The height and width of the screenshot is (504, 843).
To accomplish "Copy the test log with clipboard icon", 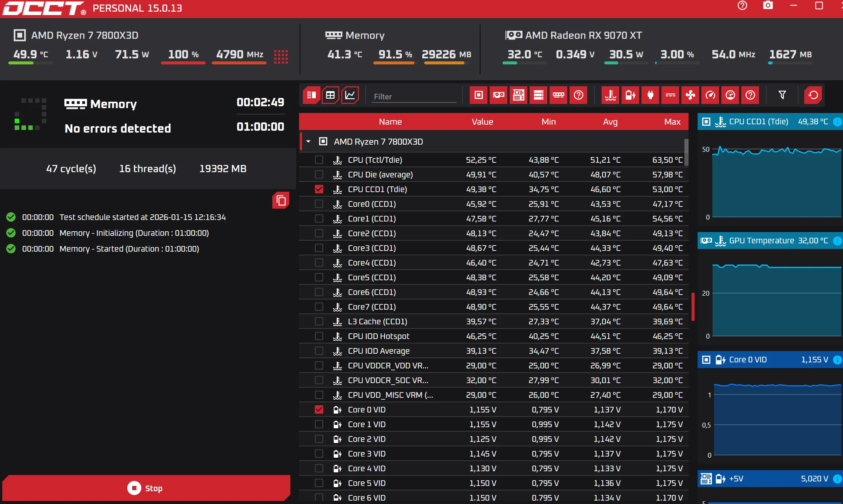I will 281,200.
